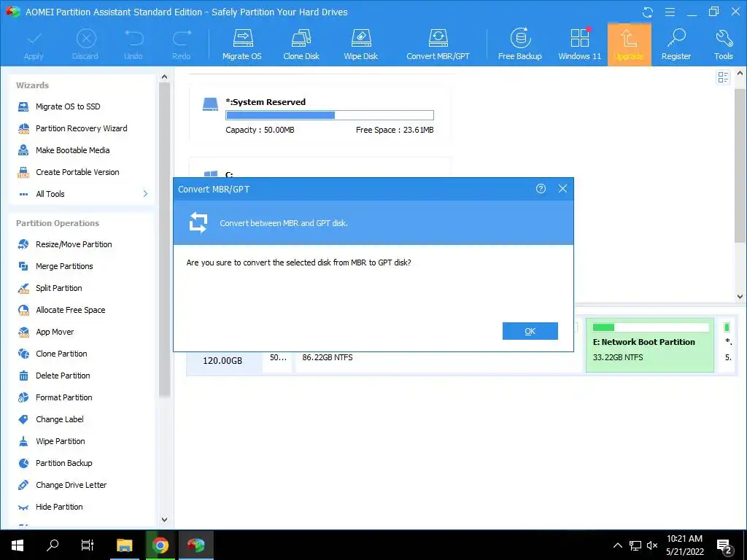
Task: Open the hamburger menu in the title bar
Action: (x=670, y=12)
